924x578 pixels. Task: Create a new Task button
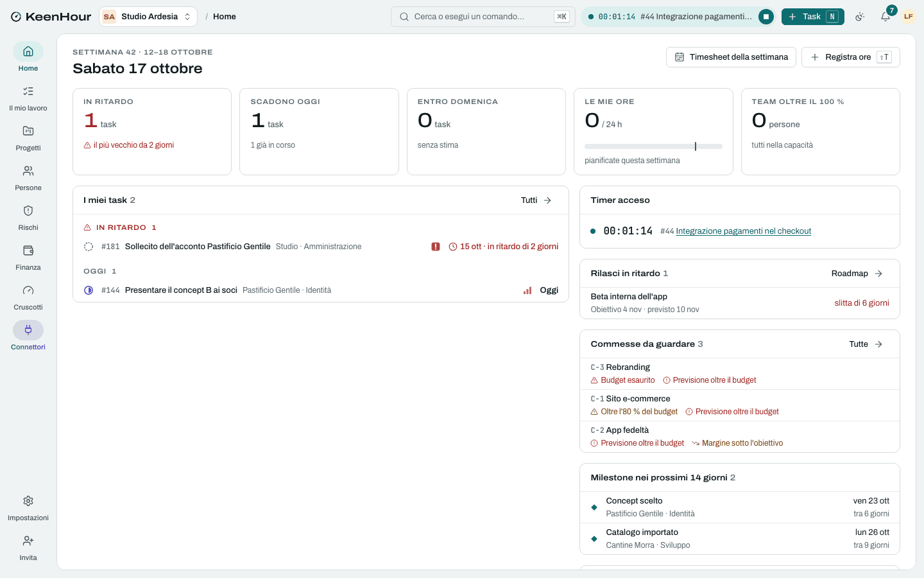(x=812, y=17)
